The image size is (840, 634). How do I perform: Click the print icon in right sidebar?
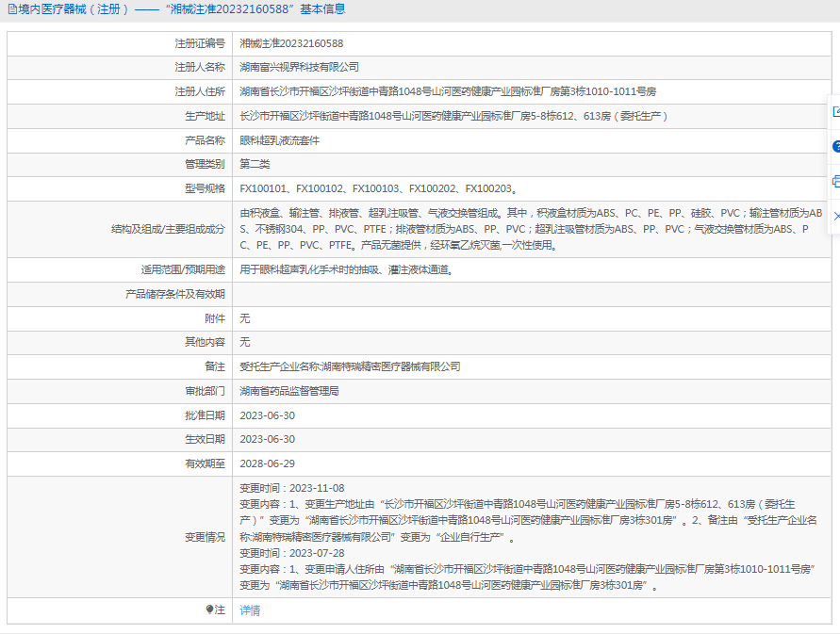(835, 181)
